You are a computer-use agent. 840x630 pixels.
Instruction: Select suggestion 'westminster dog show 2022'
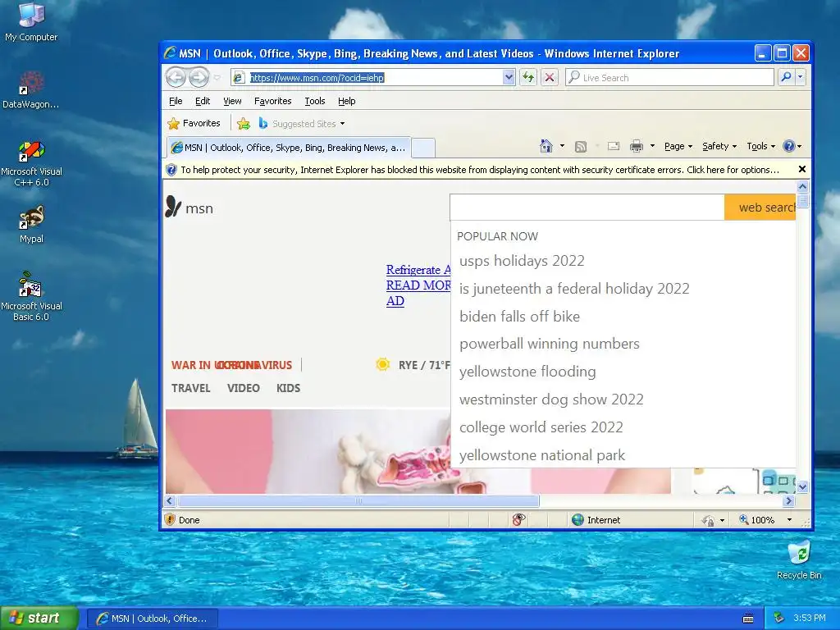551,399
